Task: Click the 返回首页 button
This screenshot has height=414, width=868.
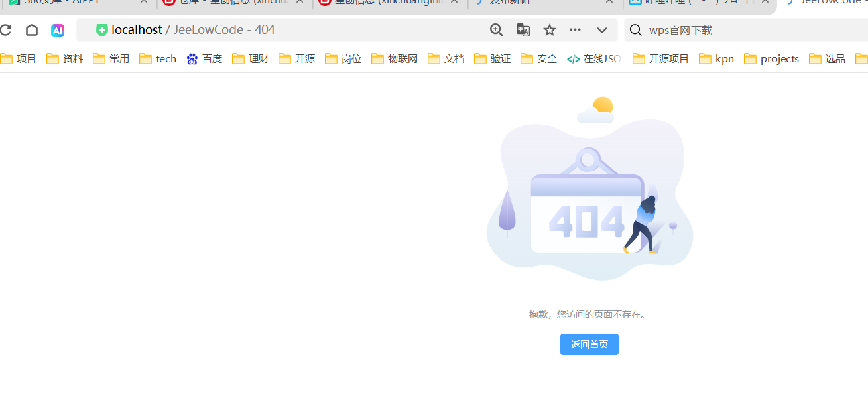Action: point(589,344)
